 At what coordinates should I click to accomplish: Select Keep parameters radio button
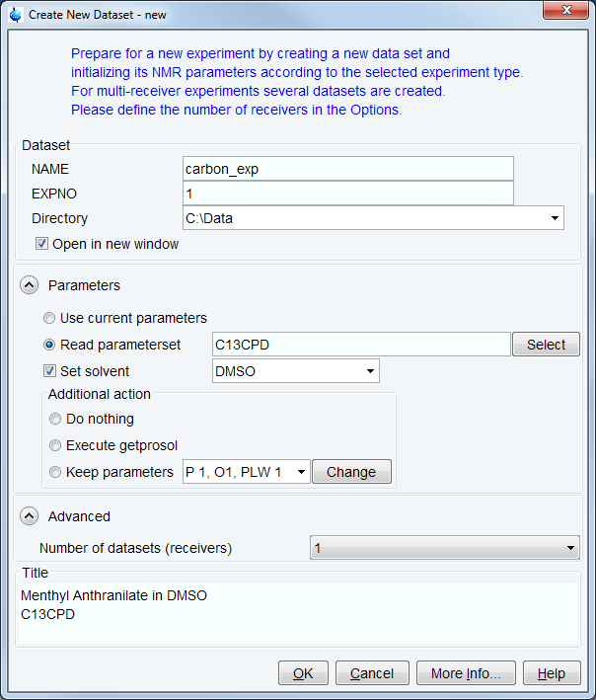pyautogui.click(x=55, y=472)
